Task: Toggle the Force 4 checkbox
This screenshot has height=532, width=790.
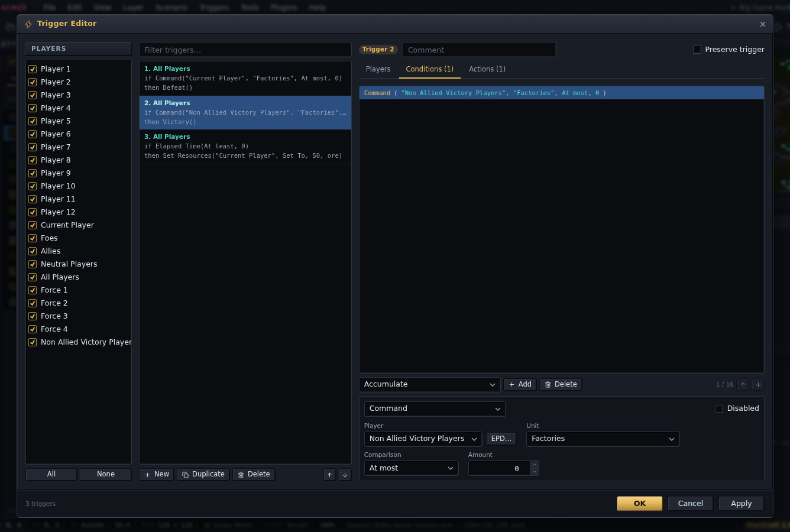Action: click(33, 329)
